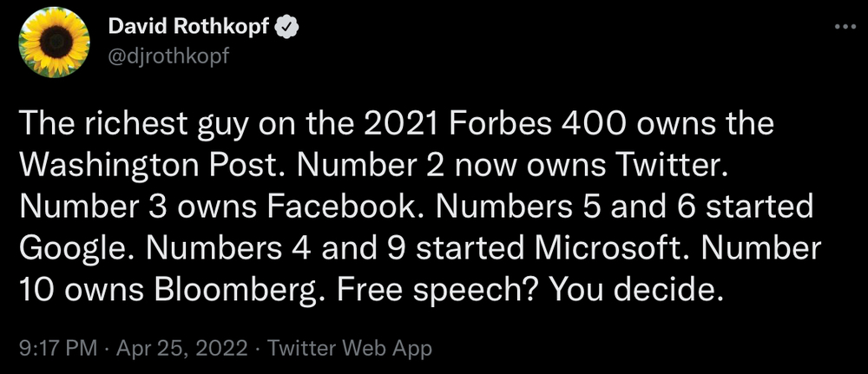This screenshot has width=868, height=374.
Task: Open the 9:17 PM timestamp link
Action: pyautogui.click(x=56, y=349)
